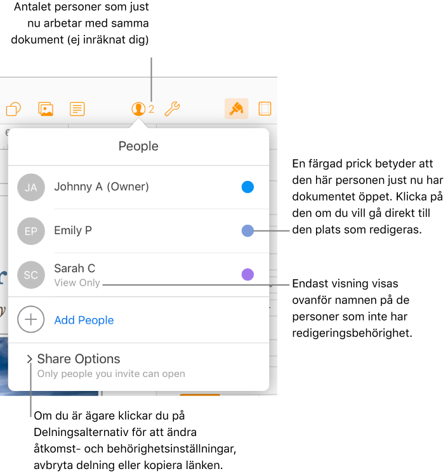Open the Document setup icon
Viewport: 448px width, 476px height.
[265, 109]
